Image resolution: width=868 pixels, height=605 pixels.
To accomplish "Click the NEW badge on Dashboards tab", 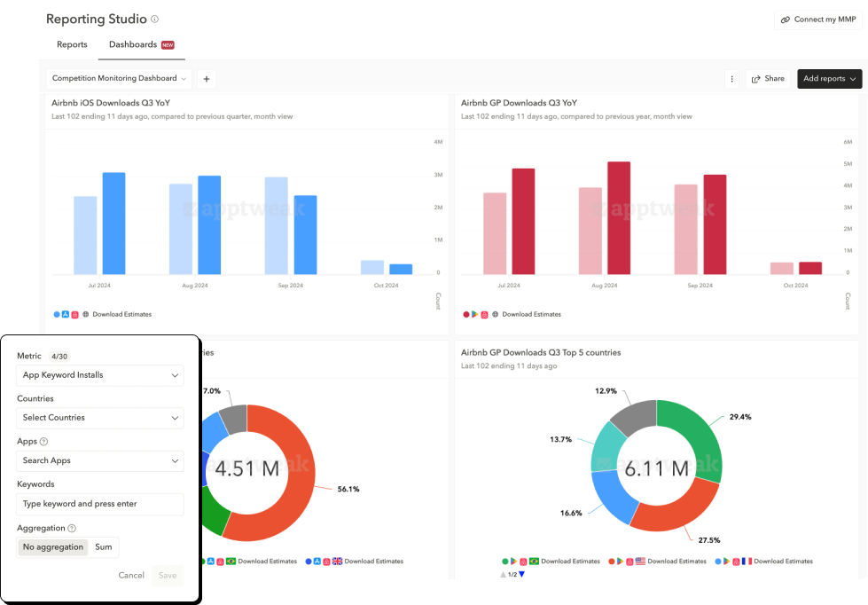I will (x=168, y=45).
